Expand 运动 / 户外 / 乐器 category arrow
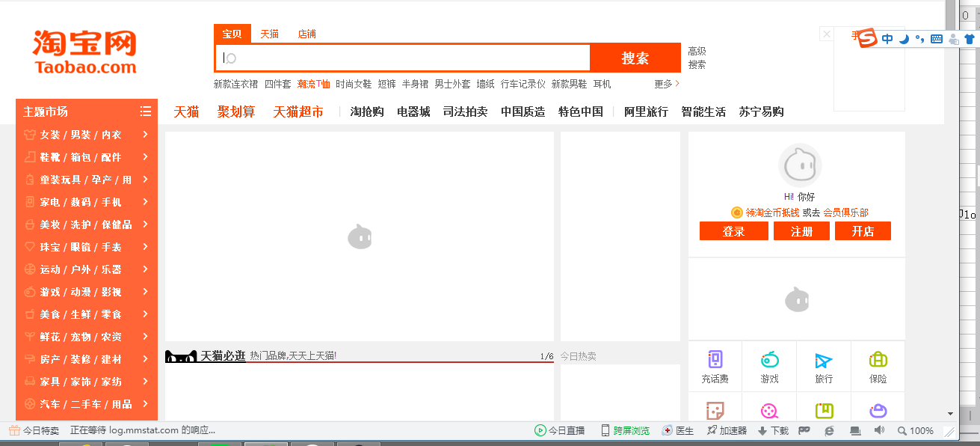 146,269
